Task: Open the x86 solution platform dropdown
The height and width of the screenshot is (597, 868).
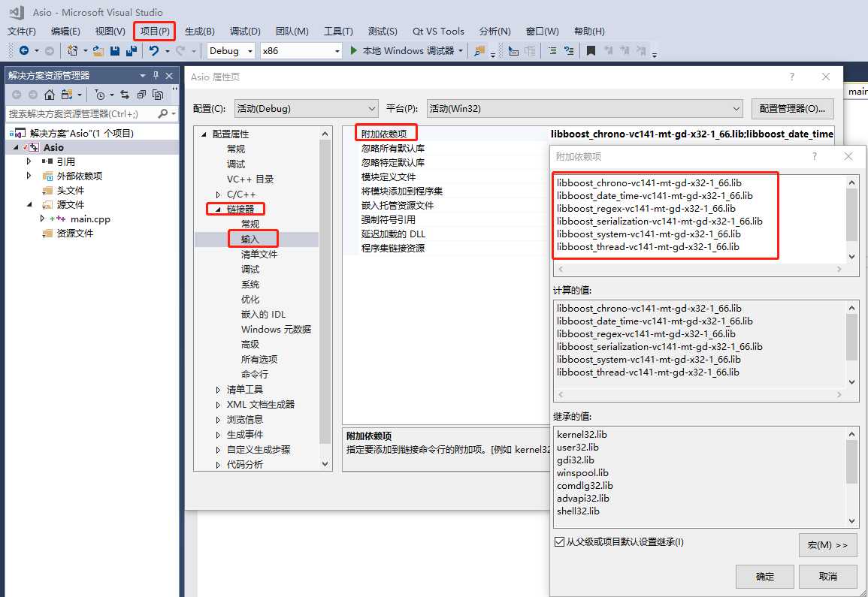Action: (x=301, y=51)
